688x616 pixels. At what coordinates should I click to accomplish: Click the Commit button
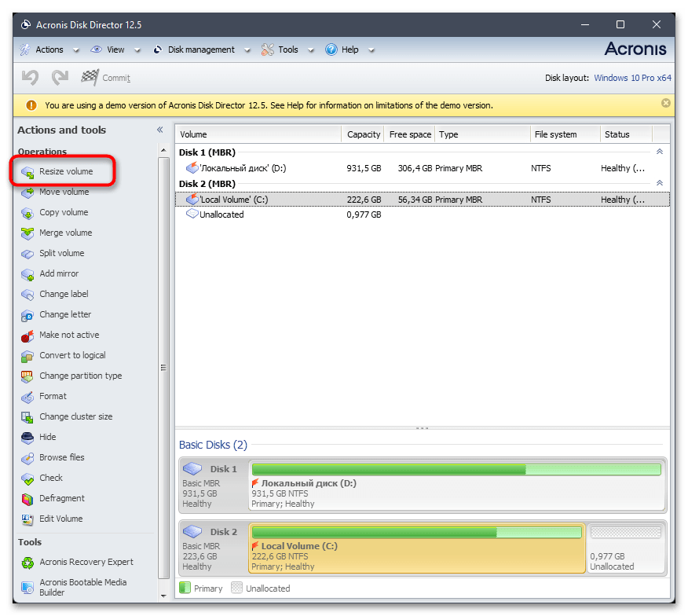point(106,78)
